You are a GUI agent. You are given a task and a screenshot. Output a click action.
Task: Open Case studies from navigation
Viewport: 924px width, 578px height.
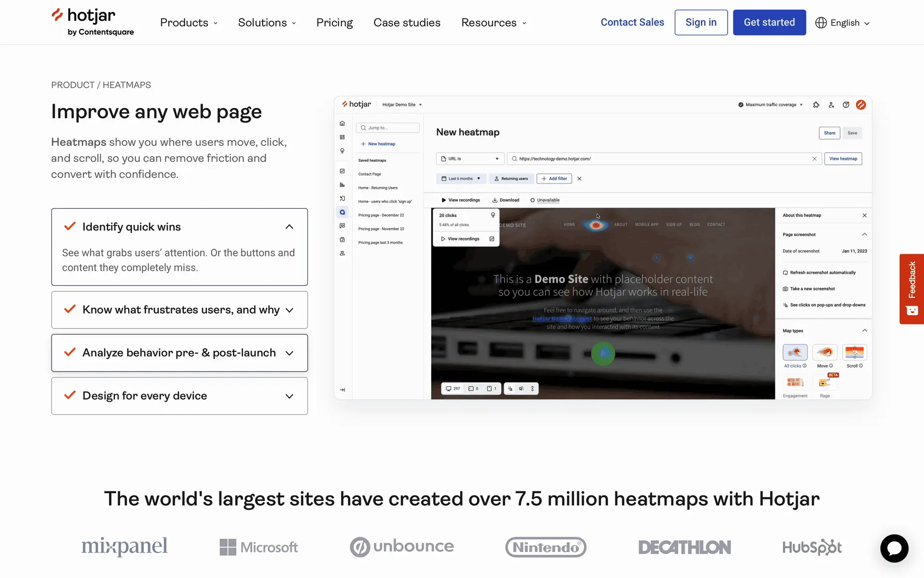click(x=407, y=23)
